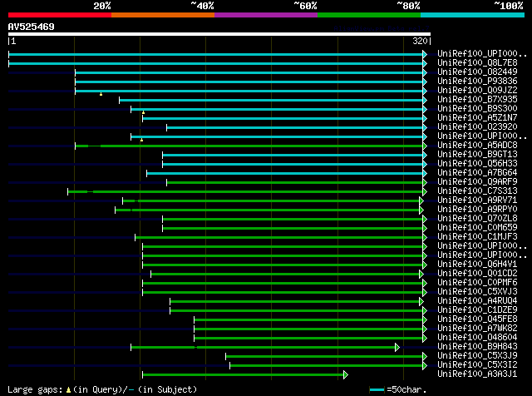The width and height of the screenshot is (532, 396).
Task: Click the green alignment bar for Q45FE8
Action: pos(308,320)
